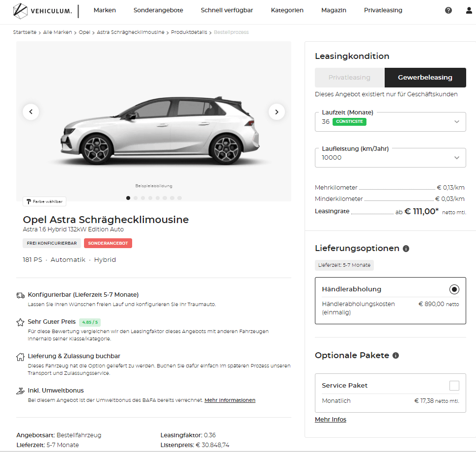Go to Astra Schräghecklimousine breadcrumb

pyautogui.click(x=131, y=32)
